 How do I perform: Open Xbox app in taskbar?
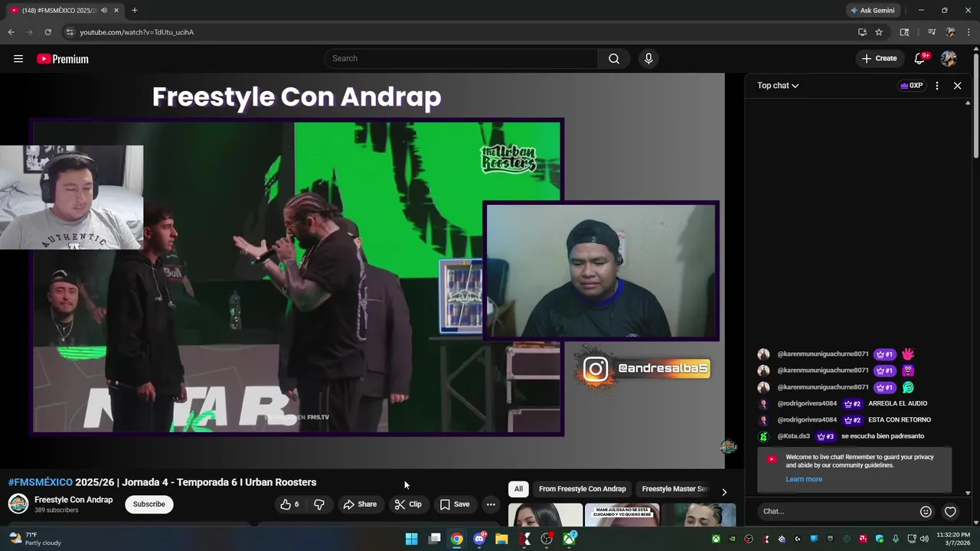[x=570, y=539]
